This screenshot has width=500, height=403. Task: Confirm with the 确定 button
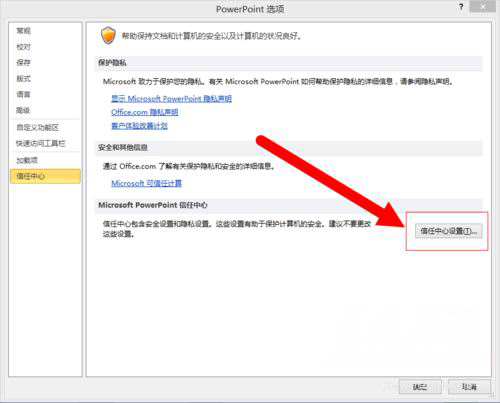420,387
